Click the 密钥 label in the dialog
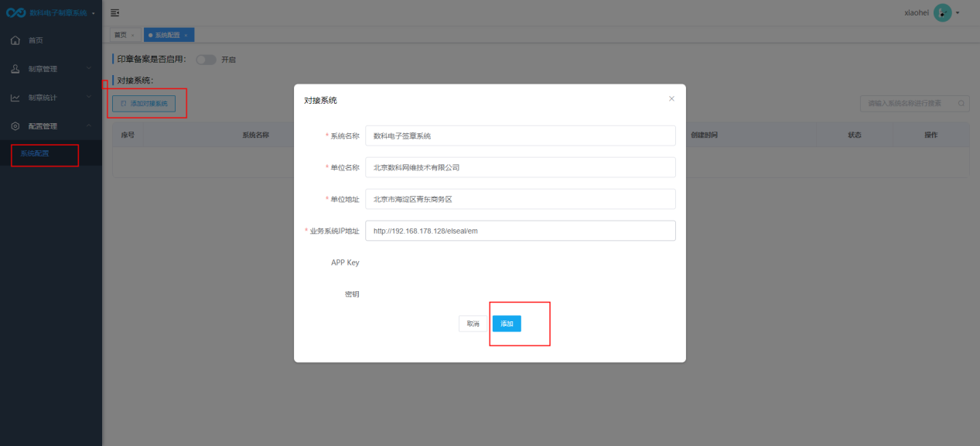Viewport: 980px width, 446px height. click(x=352, y=294)
